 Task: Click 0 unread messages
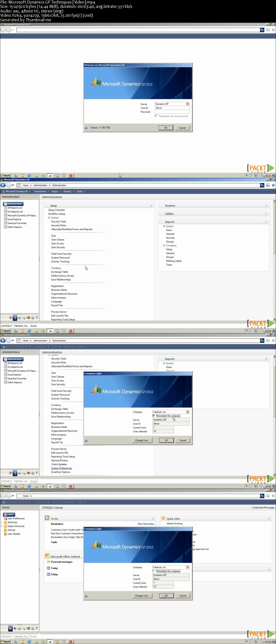click(x=62, y=562)
